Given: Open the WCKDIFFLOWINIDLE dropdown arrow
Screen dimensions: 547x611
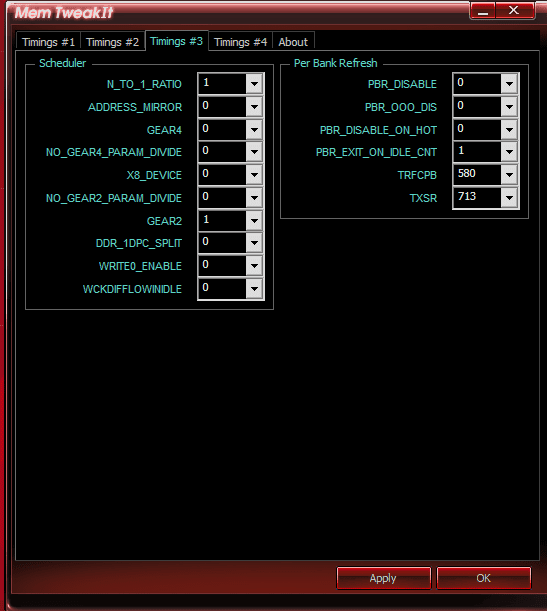Looking at the screenshot, I should tap(254, 289).
